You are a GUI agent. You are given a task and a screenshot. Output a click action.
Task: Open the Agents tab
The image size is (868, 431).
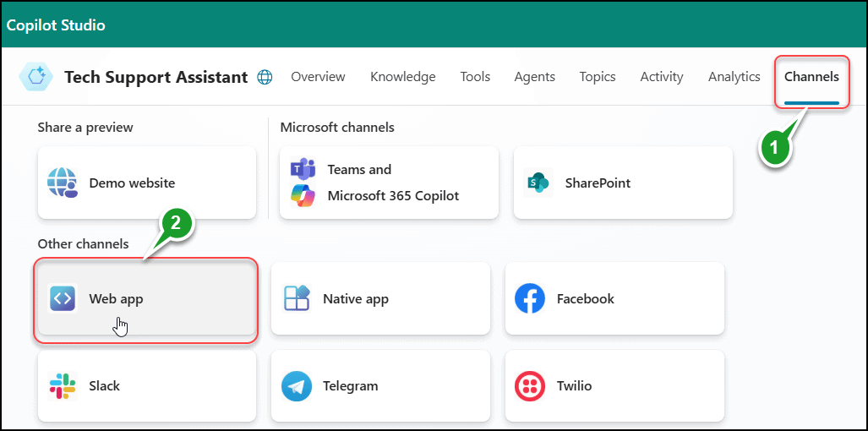(x=534, y=77)
